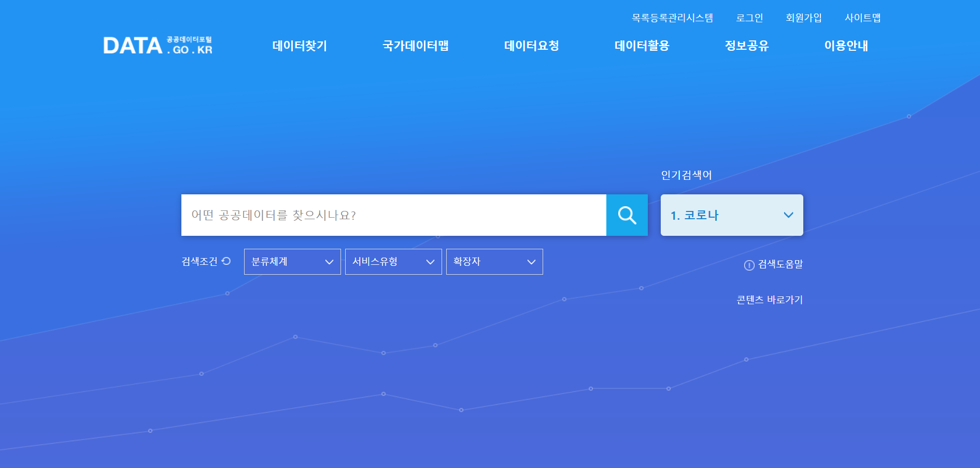Open the 분류체계 dropdown
The height and width of the screenshot is (468, 980).
[x=292, y=262]
